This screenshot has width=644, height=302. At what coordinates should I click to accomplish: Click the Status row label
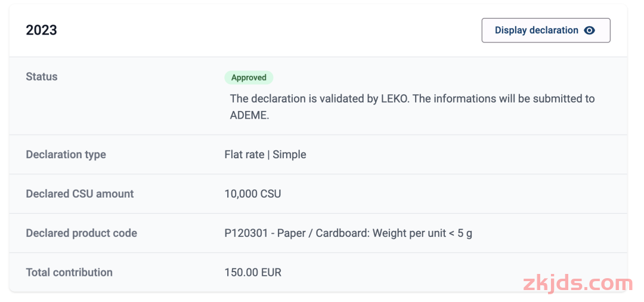click(42, 76)
